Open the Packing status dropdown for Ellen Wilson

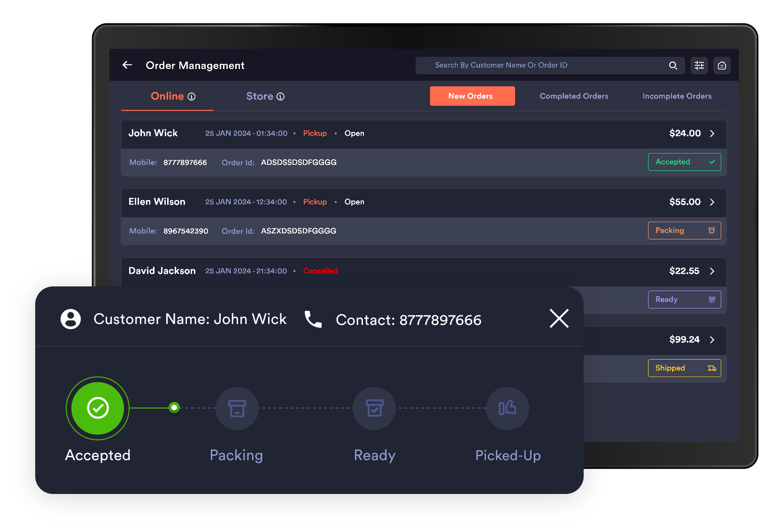coord(684,231)
